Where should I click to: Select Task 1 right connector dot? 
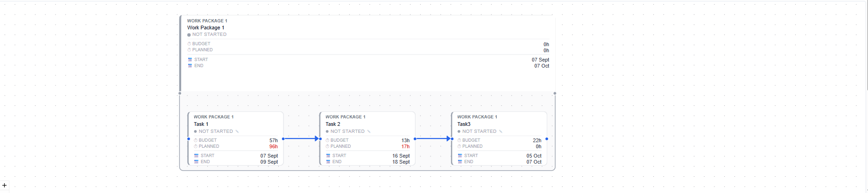click(283, 139)
